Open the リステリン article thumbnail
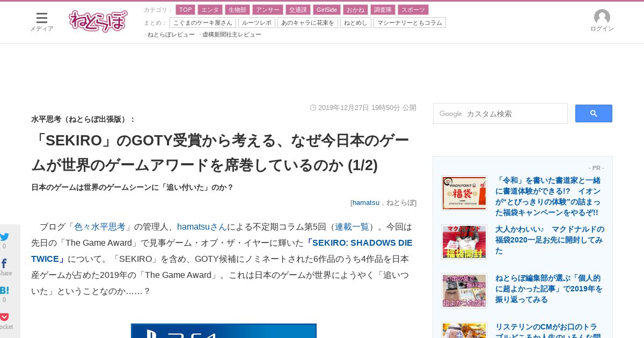This screenshot has height=338, width=644. (x=464, y=330)
